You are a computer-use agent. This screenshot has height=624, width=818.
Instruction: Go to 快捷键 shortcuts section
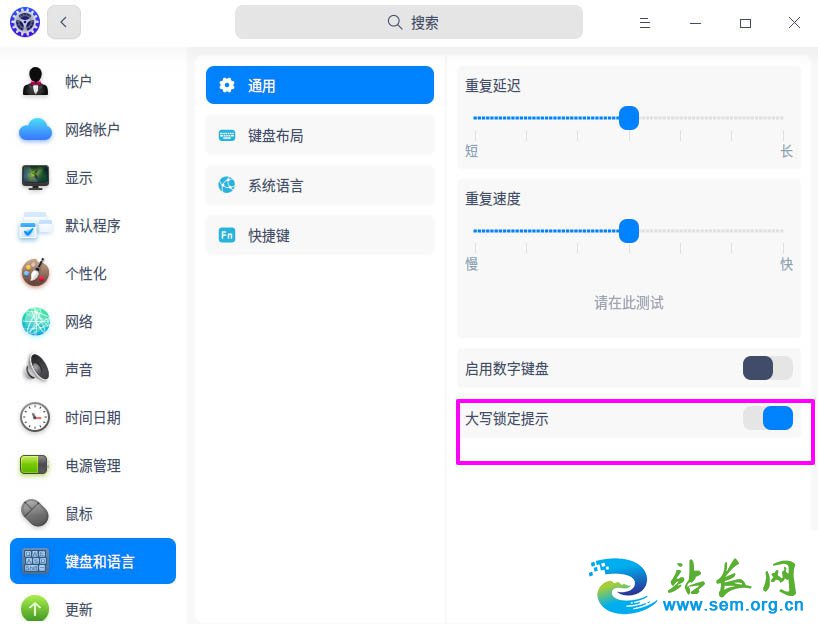(320, 235)
